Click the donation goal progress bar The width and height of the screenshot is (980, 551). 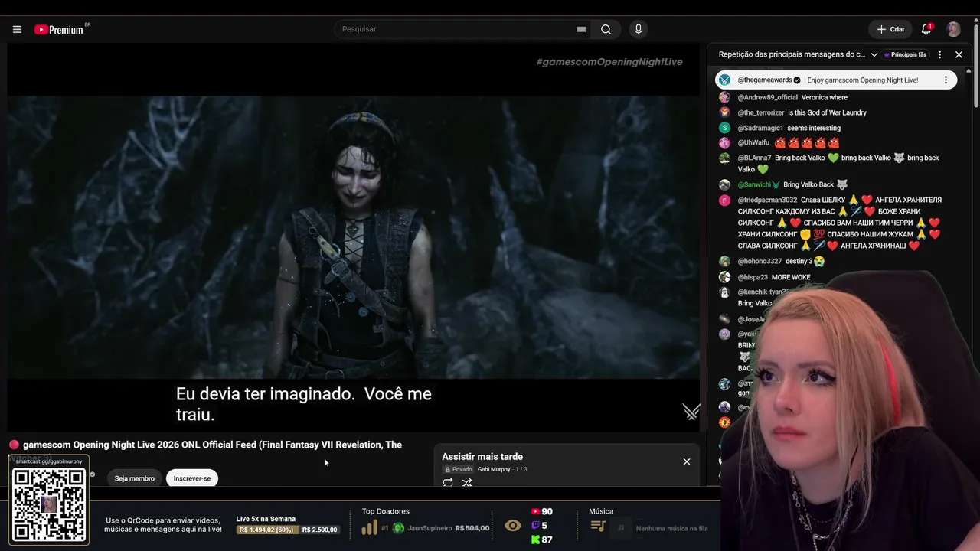tap(288, 530)
